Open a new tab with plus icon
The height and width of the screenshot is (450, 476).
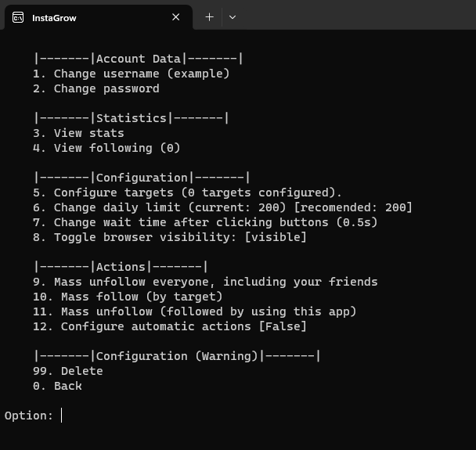(x=210, y=17)
